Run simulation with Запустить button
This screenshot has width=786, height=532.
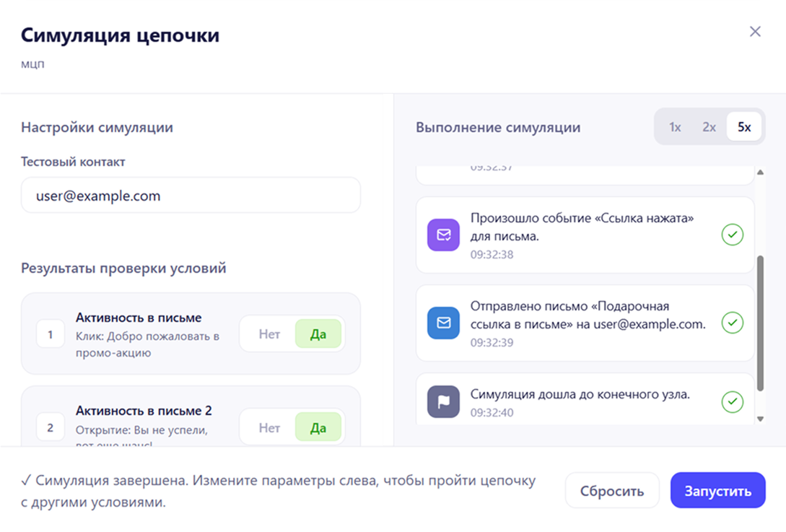click(x=718, y=490)
